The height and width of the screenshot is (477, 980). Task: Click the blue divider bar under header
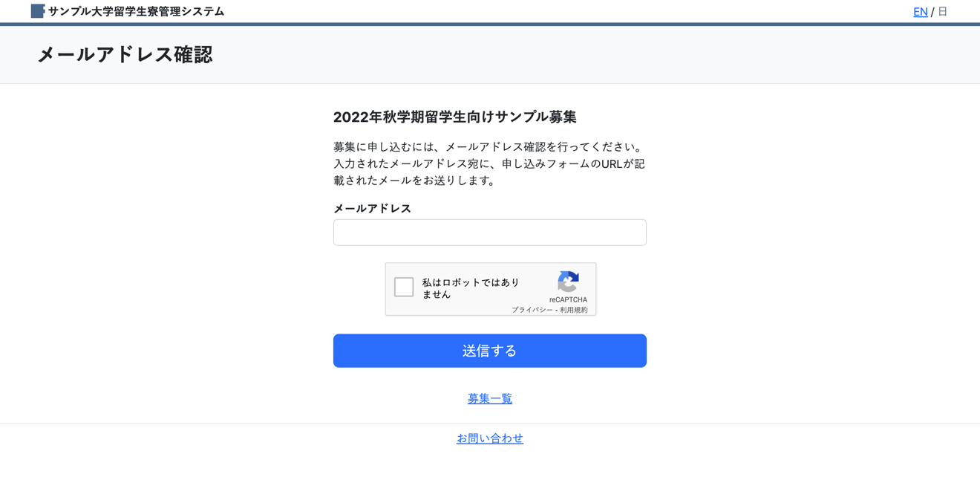[x=490, y=25]
